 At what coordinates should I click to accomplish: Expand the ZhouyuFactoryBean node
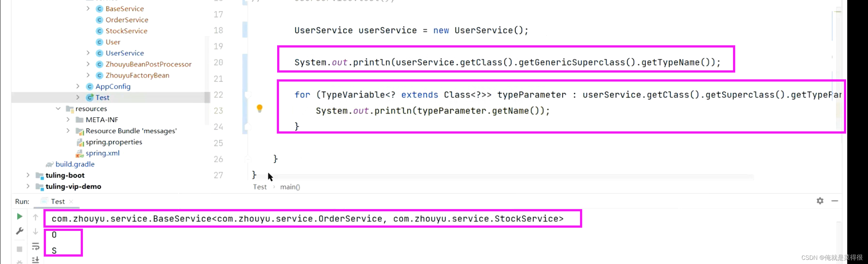pyautogui.click(x=88, y=75)
